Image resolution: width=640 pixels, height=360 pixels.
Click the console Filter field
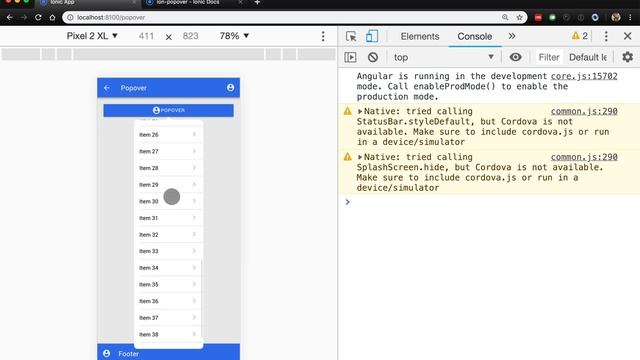[549, 57]
